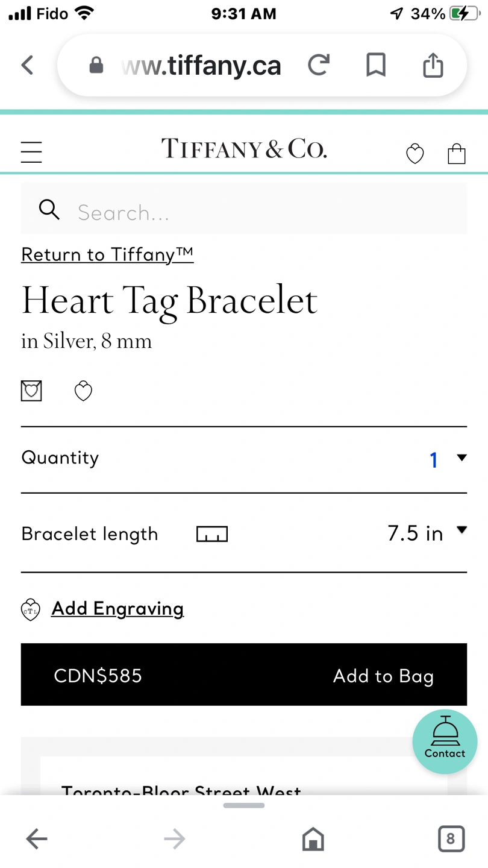Bookmark the page in browser bar
Viewport: 488px width, 868px height.
[x=376, y=65]
